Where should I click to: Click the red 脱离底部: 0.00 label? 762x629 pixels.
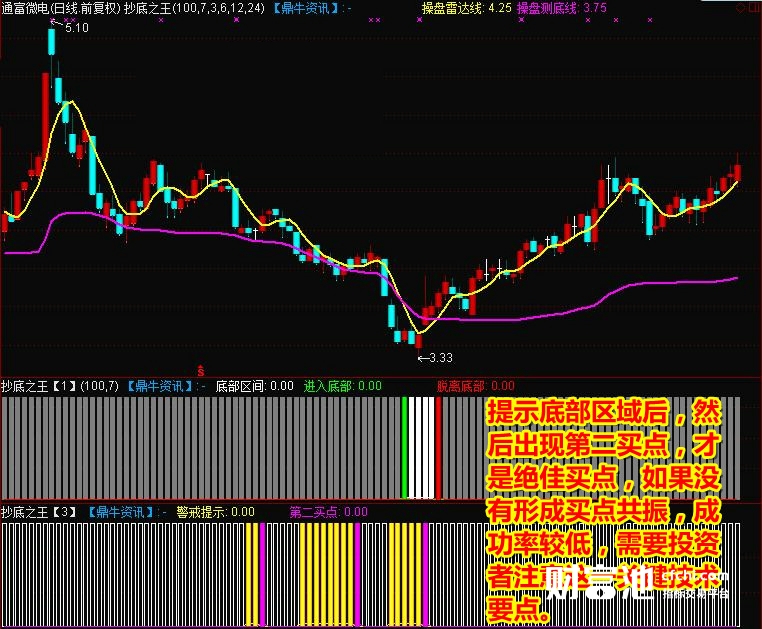(x=475, y=386)
